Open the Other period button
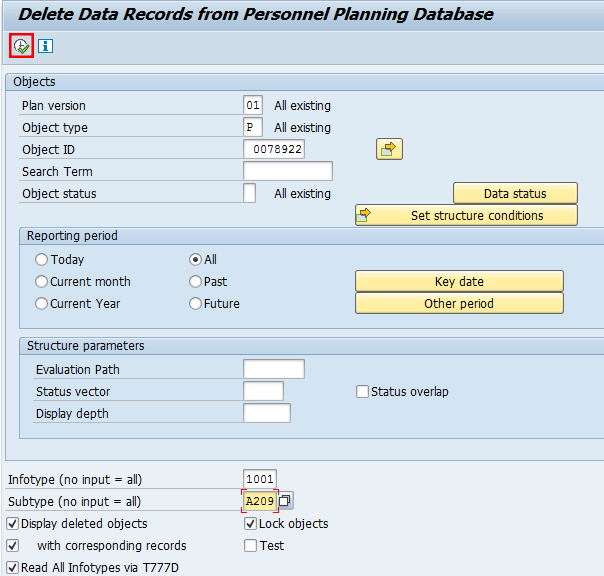This screenshot has width=604, height=576. tap(459, 303)
